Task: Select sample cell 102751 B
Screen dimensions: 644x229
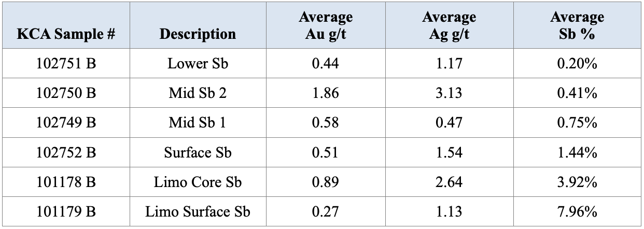Action: pyautogui.click(x=66, y=64)
